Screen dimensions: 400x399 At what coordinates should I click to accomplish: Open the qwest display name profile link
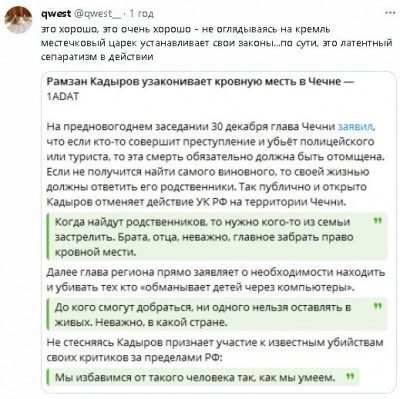(56, 13)
